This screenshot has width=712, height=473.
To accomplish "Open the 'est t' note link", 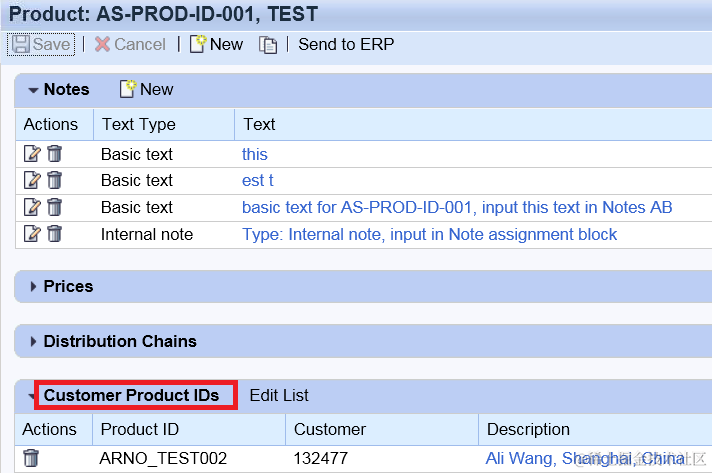I will (x=257, y=181).
